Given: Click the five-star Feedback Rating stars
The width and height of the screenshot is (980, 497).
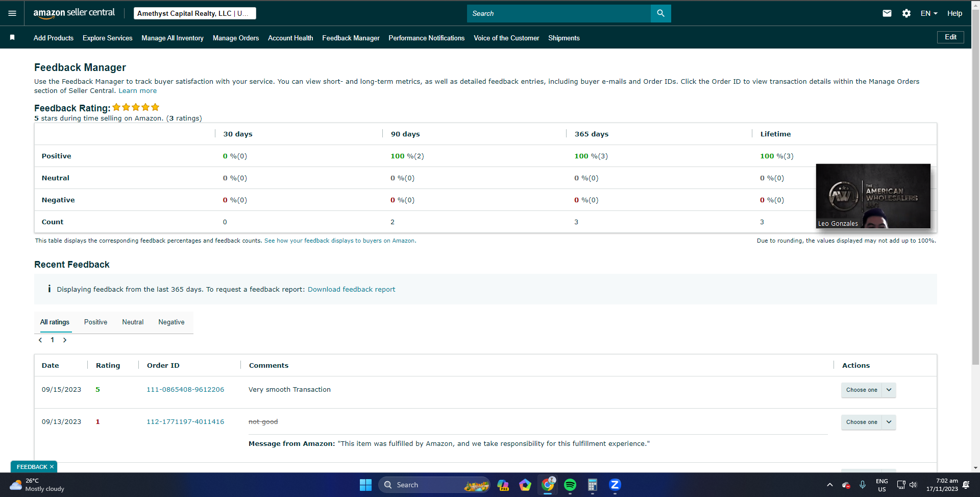Looking at the screenshot, I should 136,107.
